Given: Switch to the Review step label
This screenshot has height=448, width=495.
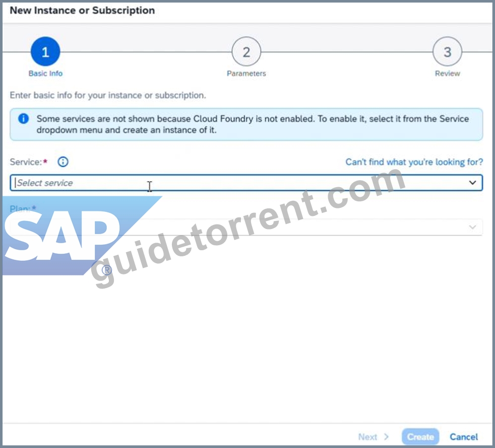Looking at the screenshot, I should 447,73.
